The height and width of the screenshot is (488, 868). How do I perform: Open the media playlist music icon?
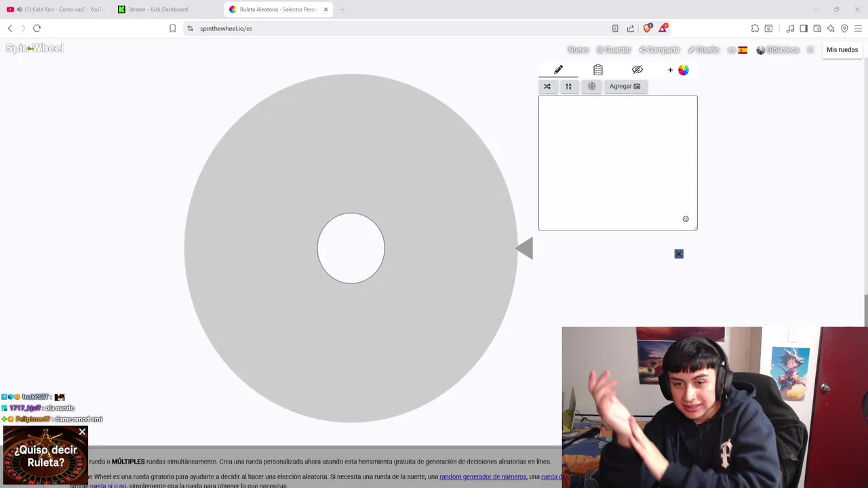[x=790, y=28]
